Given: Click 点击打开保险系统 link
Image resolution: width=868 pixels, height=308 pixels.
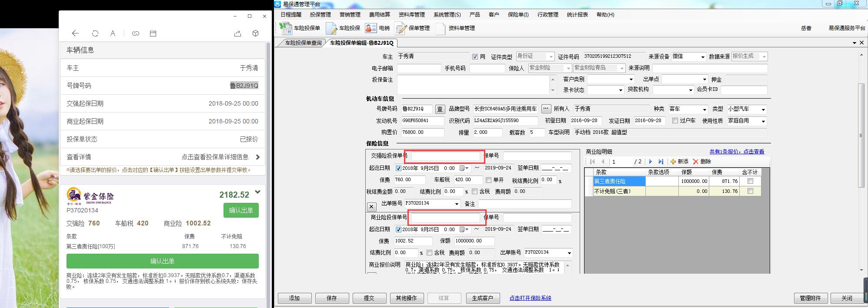Looking at the screenshot, I should pos(530,298).
